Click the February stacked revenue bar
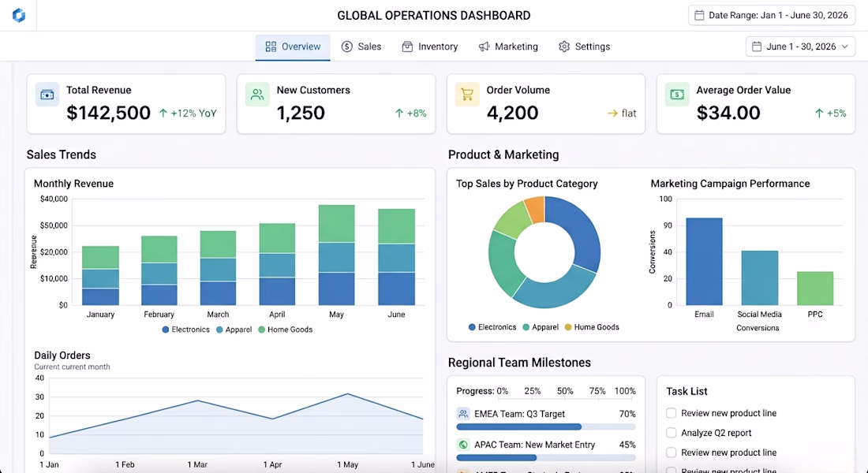868x473 pixels. click(x=159, y=270)
